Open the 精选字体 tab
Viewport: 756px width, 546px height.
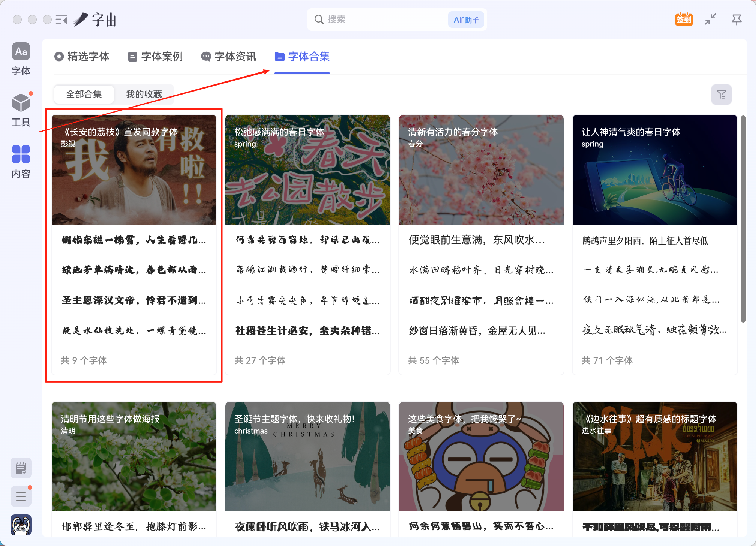(82, 57)
